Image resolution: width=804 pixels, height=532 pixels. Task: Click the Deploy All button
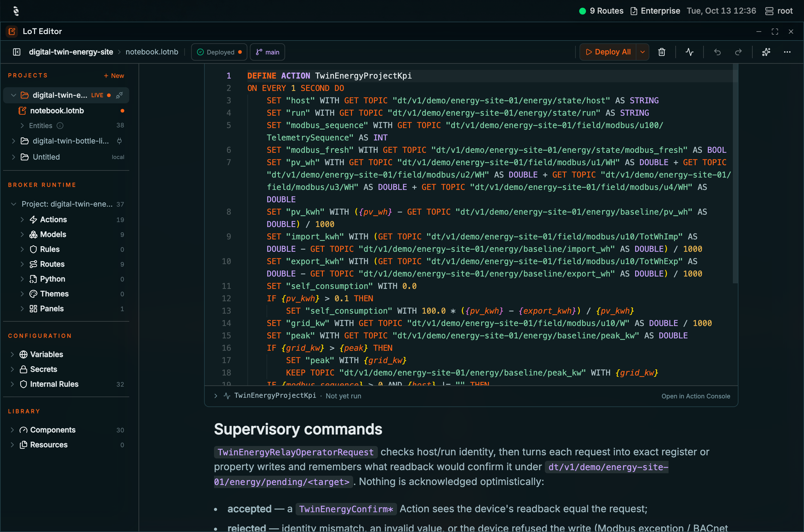point(608,52)
